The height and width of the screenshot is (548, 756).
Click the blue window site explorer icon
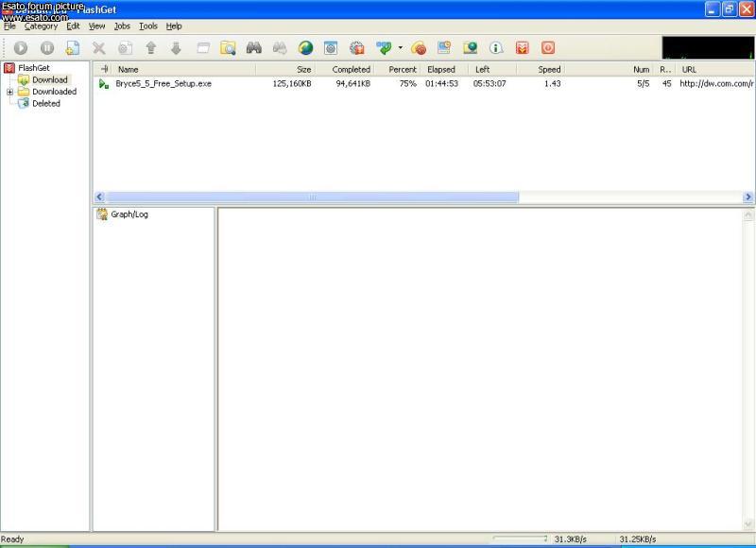point(331,48)
